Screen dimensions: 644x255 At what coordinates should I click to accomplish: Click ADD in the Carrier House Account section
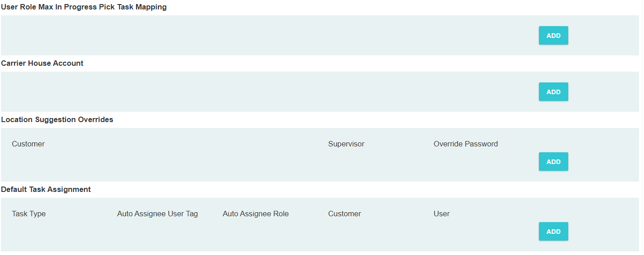[x=553, y=92]
